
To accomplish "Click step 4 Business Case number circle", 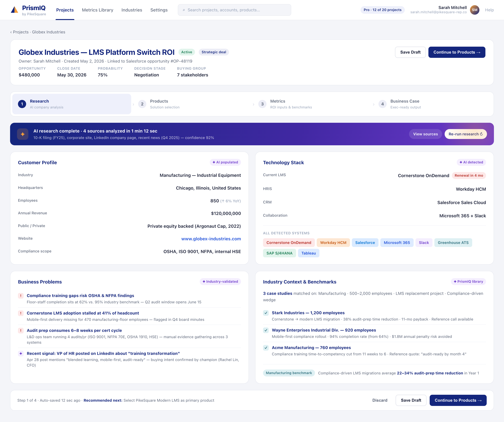I will 383,104.
